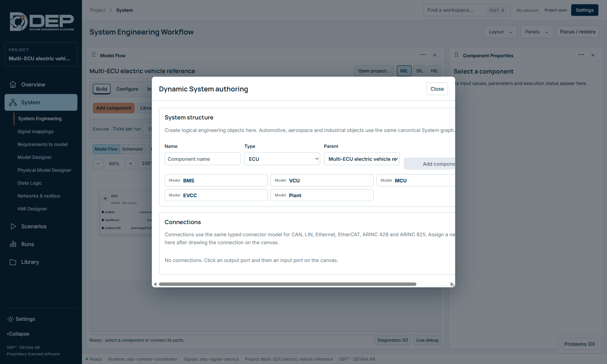Click the dialog horizontal scrollbar thumb
Viewport: 607px width, 364px height.
[x=288, y=284]
